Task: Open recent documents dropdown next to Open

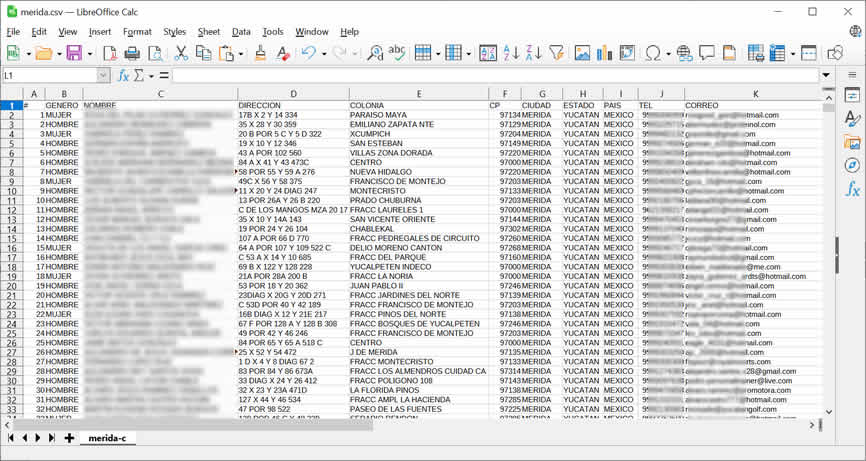Action: click(x=59, y=54)
